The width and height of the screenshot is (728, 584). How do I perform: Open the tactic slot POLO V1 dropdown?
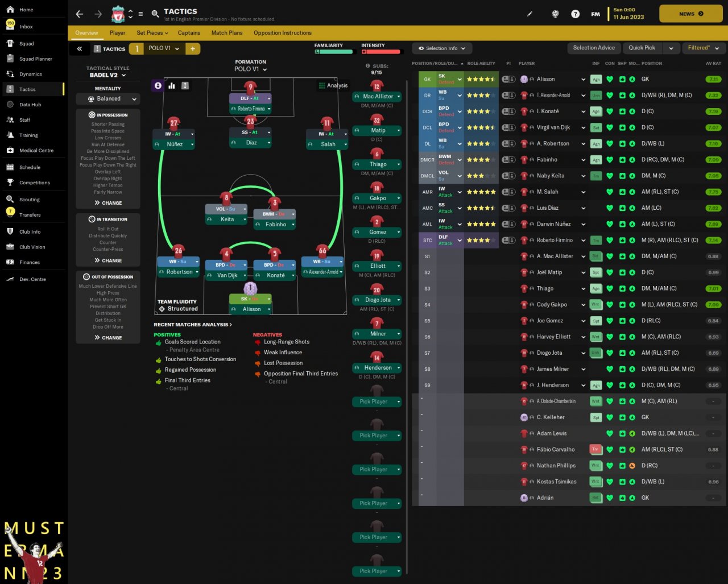(164, 49)
